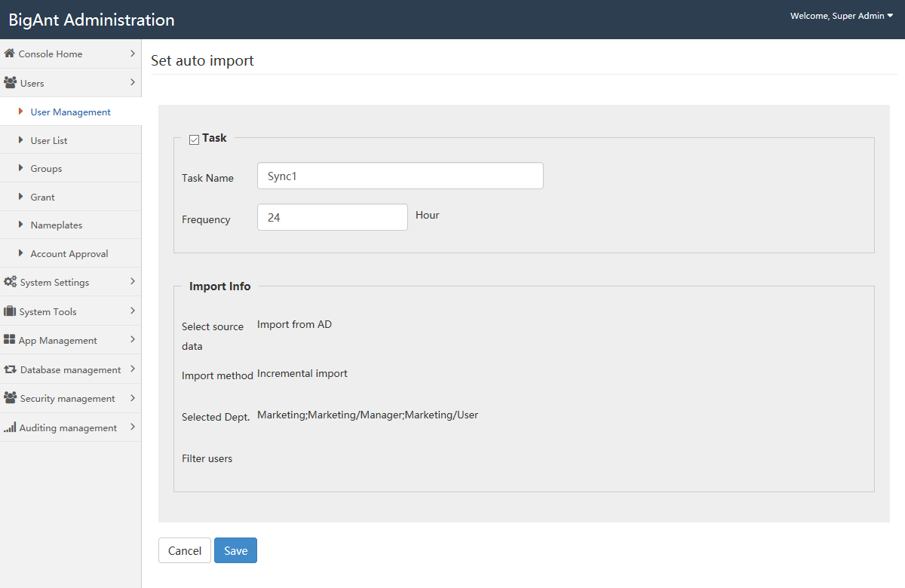Expand Console Home via its chevron
The width and height of the screenshot is (905, 588).
tap(133, 54)
